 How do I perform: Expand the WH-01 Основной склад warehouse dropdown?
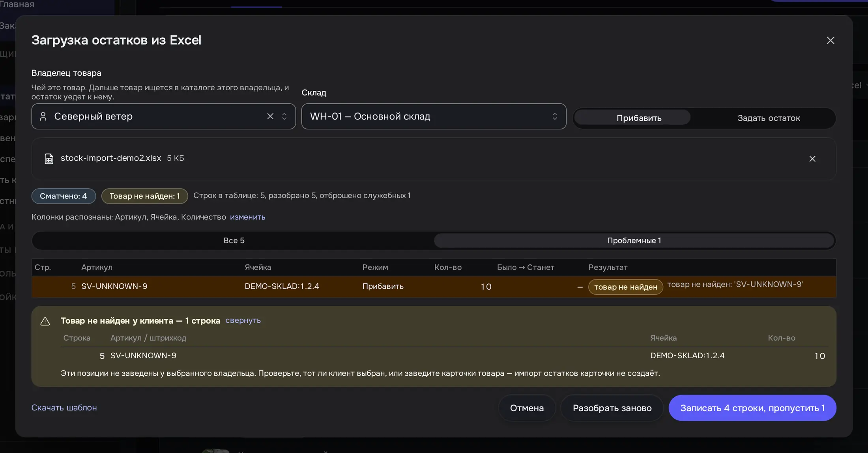click(x=434, y=116)
